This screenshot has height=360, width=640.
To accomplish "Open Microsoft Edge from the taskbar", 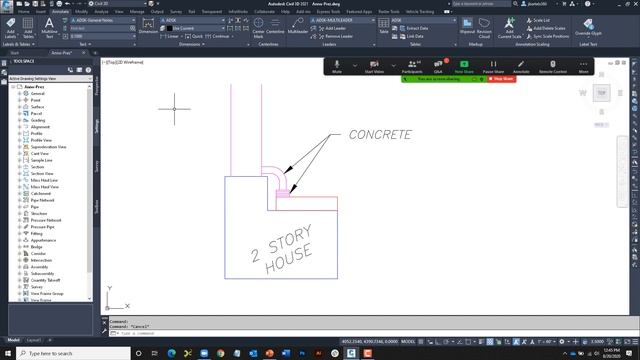I will pos(171,353).
